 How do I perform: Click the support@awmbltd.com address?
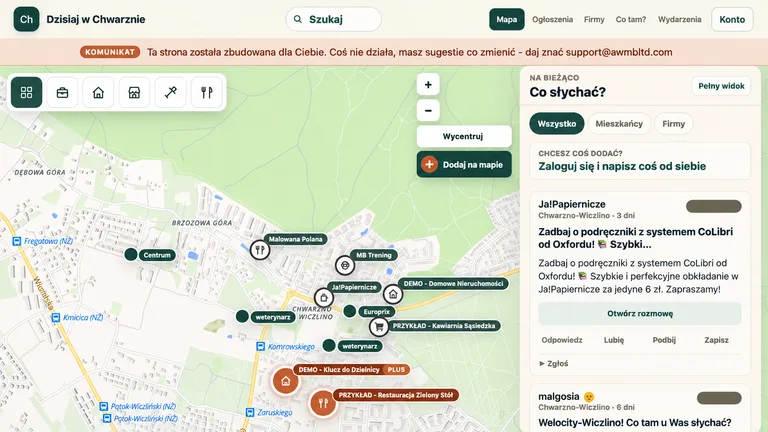pos(619,52)
